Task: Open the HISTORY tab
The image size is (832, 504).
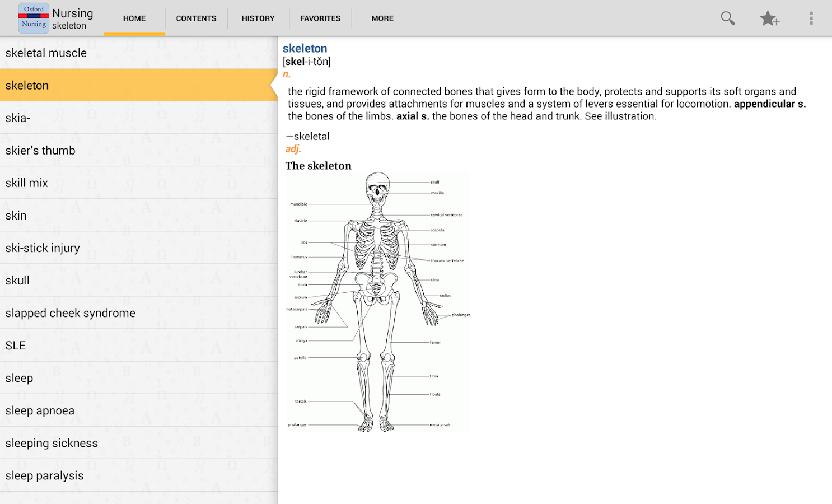Action: pos(258,18)
